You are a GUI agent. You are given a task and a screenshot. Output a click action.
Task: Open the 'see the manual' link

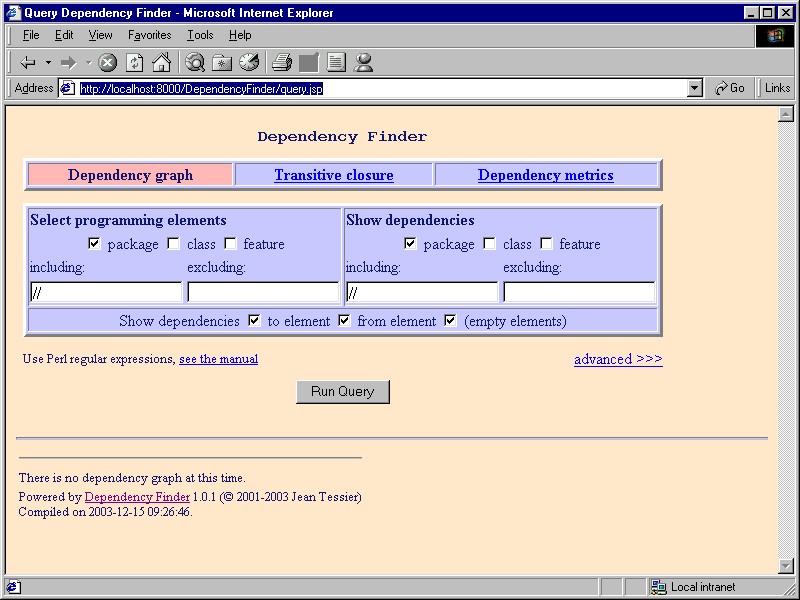[218, 359]
